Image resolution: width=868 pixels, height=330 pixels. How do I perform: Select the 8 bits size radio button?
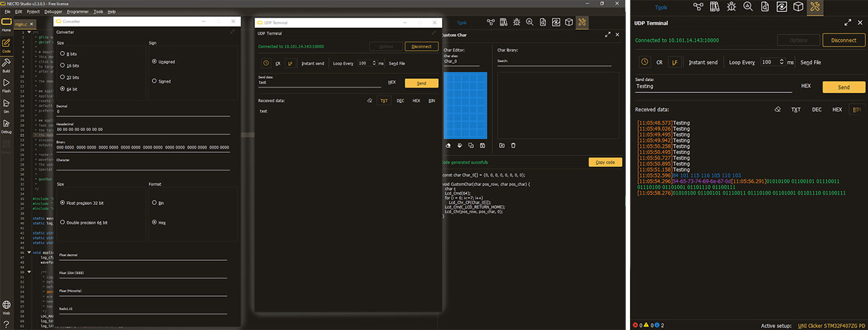click(x=63, y=54)
